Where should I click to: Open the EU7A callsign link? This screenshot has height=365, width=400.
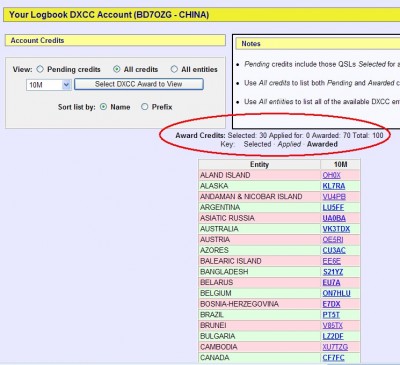coord(331,283)
